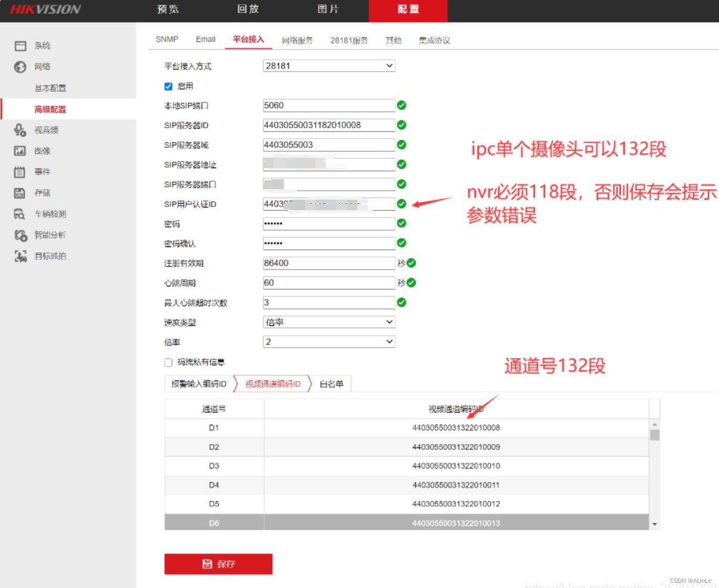Click the green check beside 注册有效期
Screen dimensions: 719x588
[411, 263]
